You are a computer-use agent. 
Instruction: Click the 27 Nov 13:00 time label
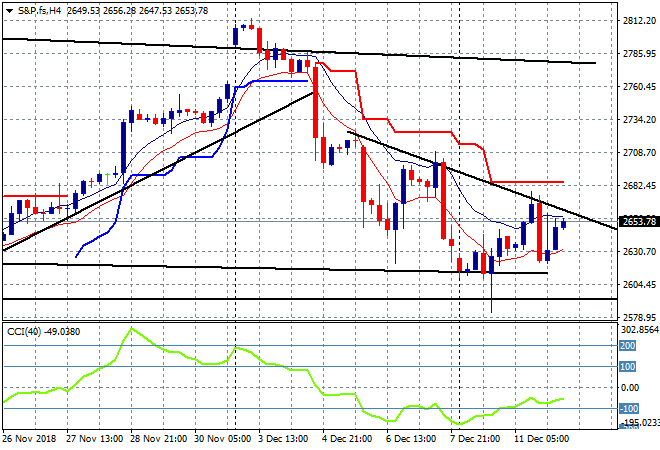pyautogui.click(x=95, y=439)
